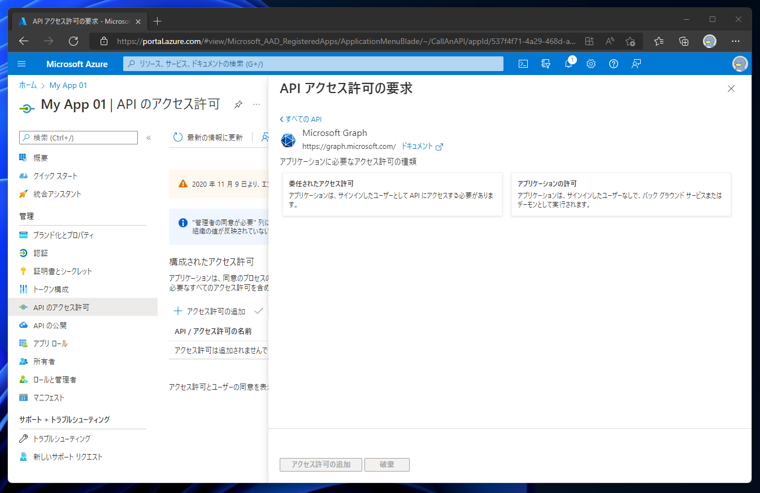This screenshot has height=493, width=760.
Task: Go back to すべての API
Action: point(301,119)
